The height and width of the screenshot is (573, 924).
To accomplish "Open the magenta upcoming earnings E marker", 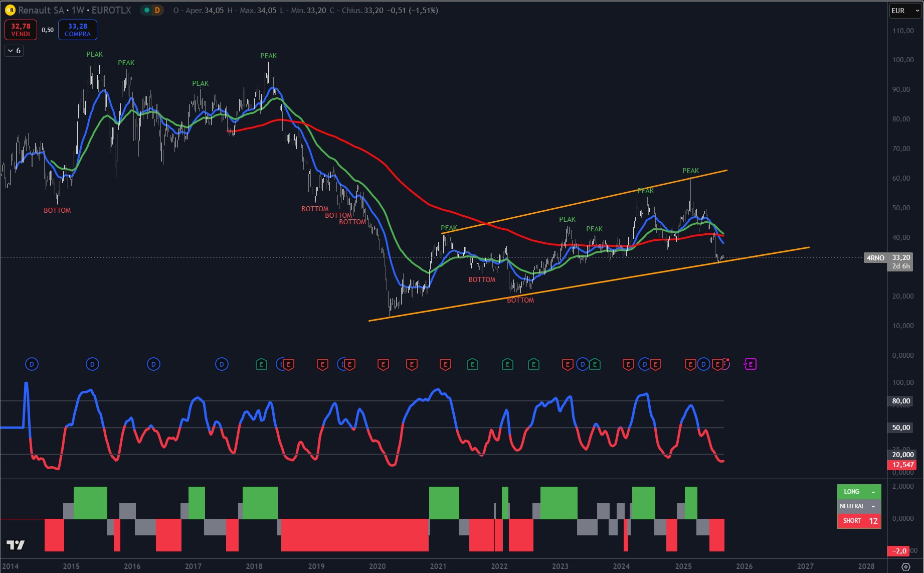I will coord(750,364).
